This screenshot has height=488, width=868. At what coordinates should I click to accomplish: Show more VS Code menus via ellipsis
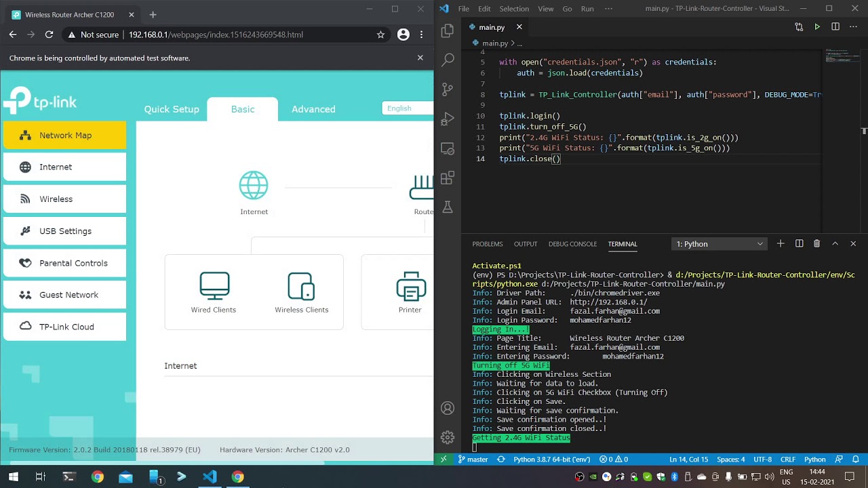pyautogui.click(x=608, y=9)
